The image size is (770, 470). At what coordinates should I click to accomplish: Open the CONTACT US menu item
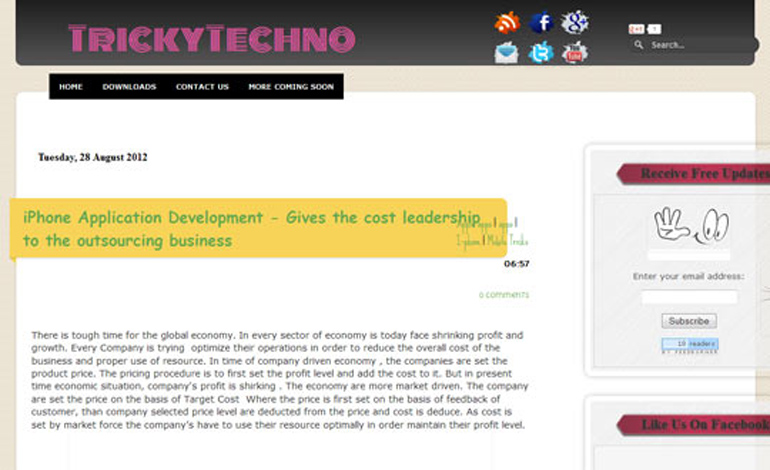202,86
